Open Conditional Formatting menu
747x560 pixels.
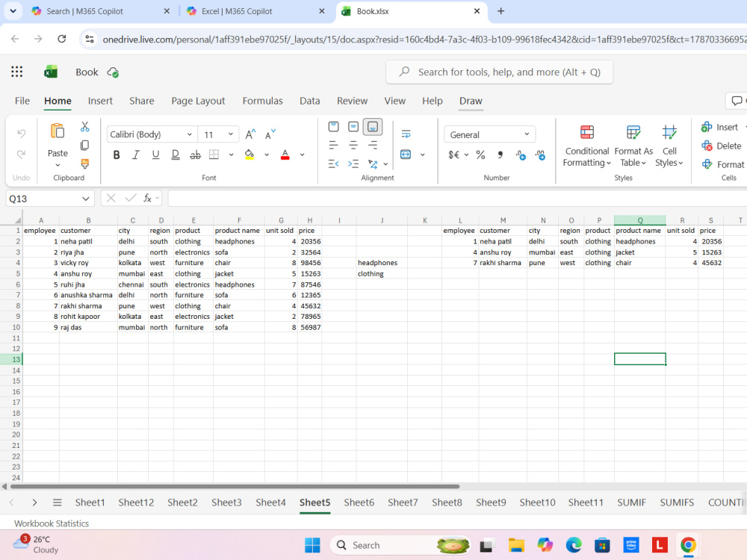click(x=587, y=146)
